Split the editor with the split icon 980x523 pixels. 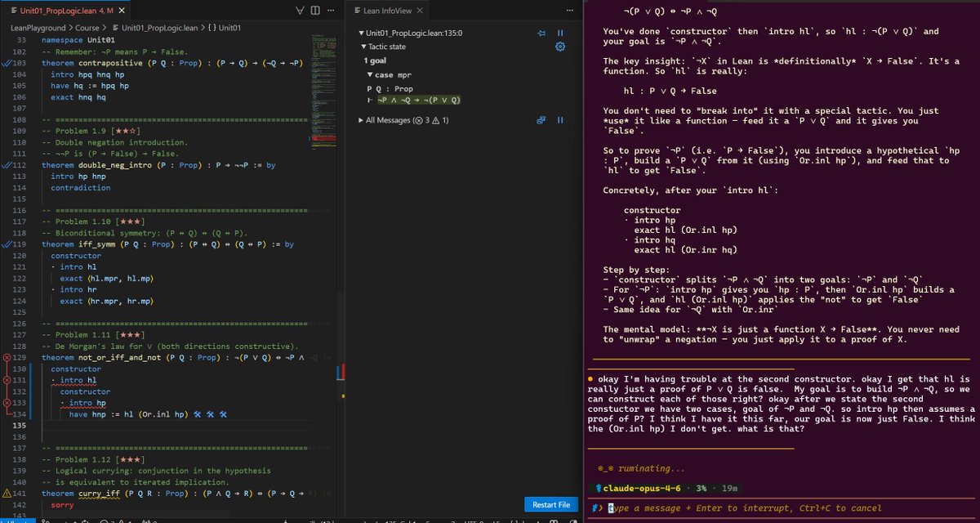coord(317,11)
